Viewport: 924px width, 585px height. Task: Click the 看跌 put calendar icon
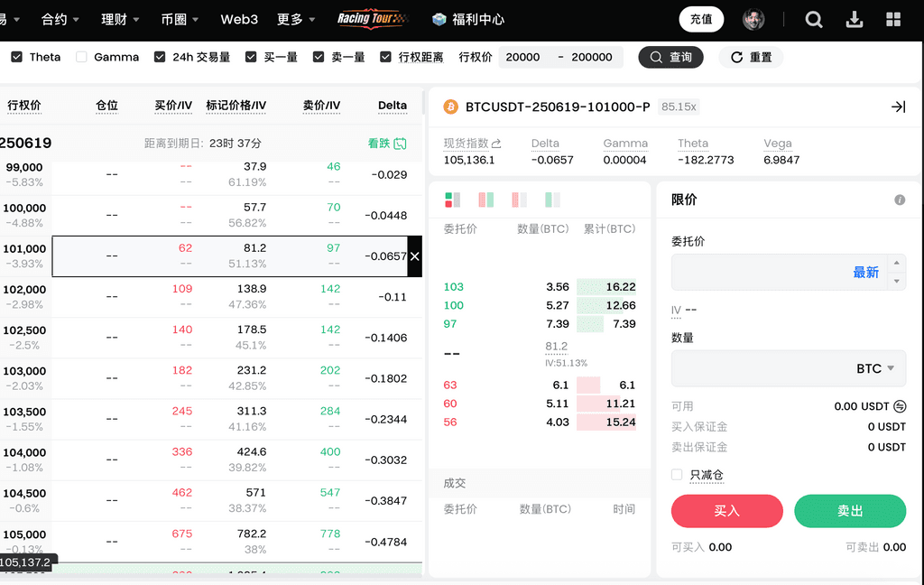coord(400,144)
